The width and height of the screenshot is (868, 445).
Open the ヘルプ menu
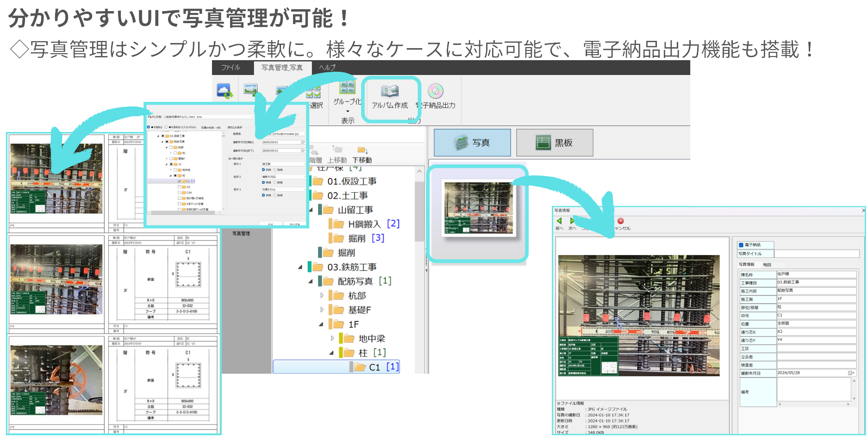click(327, 68)
